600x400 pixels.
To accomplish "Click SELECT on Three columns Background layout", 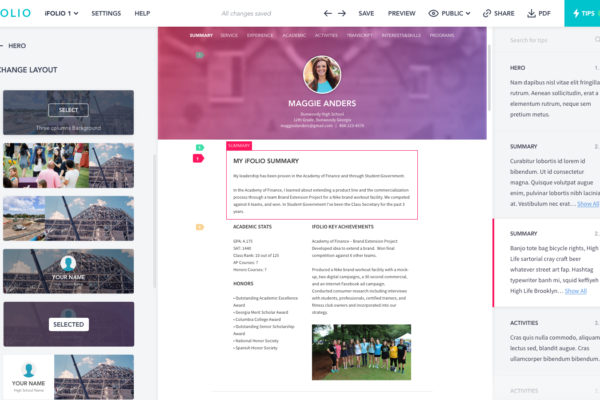I will (68, 110).
